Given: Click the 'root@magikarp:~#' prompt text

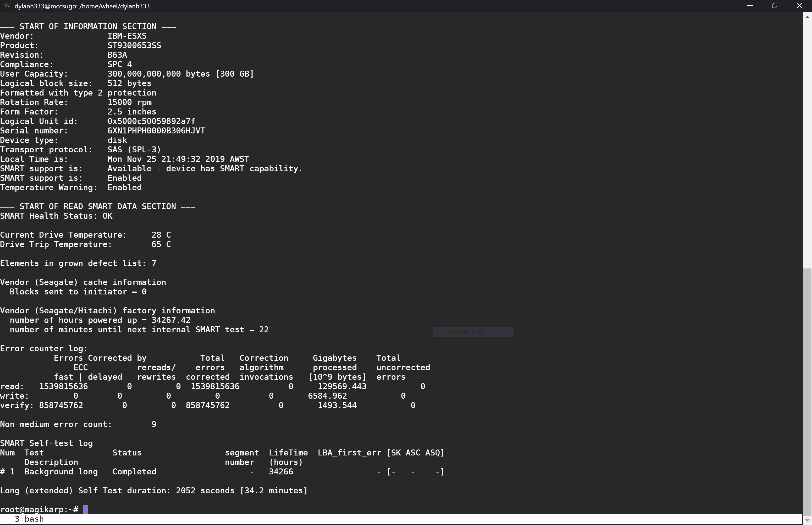Looking at the screenshot, I should (x=39, y=510).
